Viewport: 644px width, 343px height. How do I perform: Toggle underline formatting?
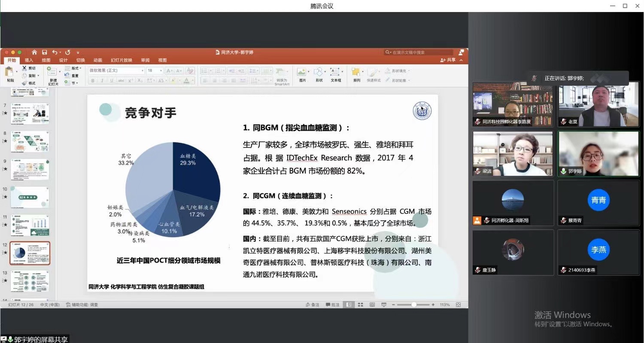112,81
